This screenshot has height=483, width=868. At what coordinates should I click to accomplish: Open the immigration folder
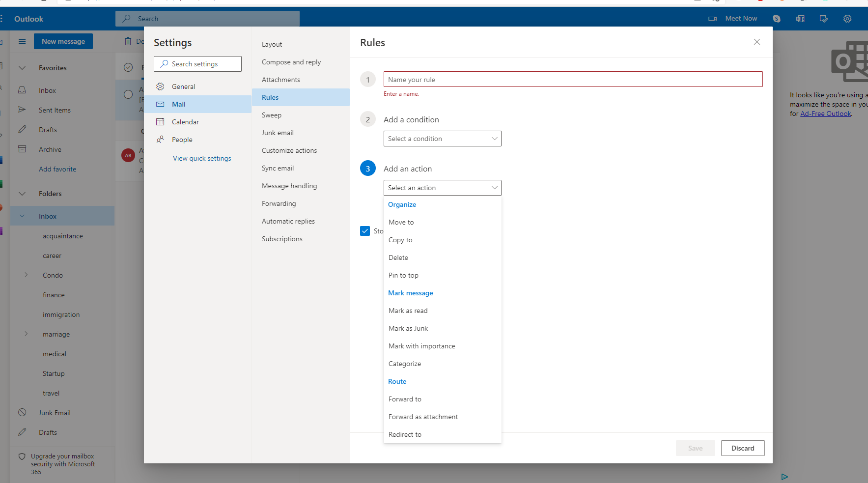pos(62,314)
